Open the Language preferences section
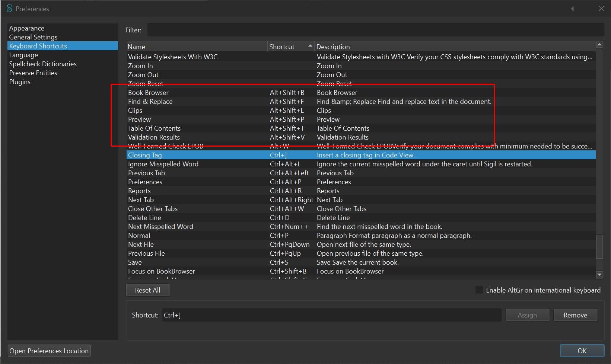Viewport: 611px width, 364px height. (x=23, y=55)
